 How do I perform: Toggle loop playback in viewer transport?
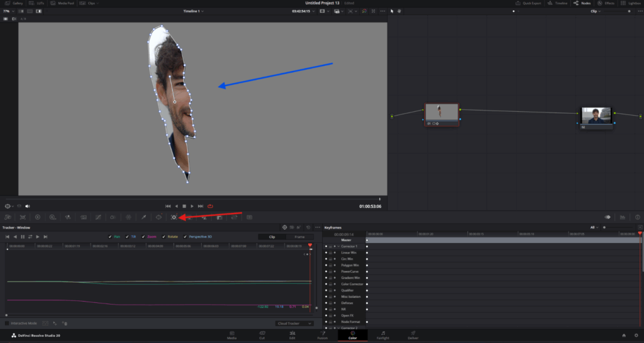(x=210, y=206)
